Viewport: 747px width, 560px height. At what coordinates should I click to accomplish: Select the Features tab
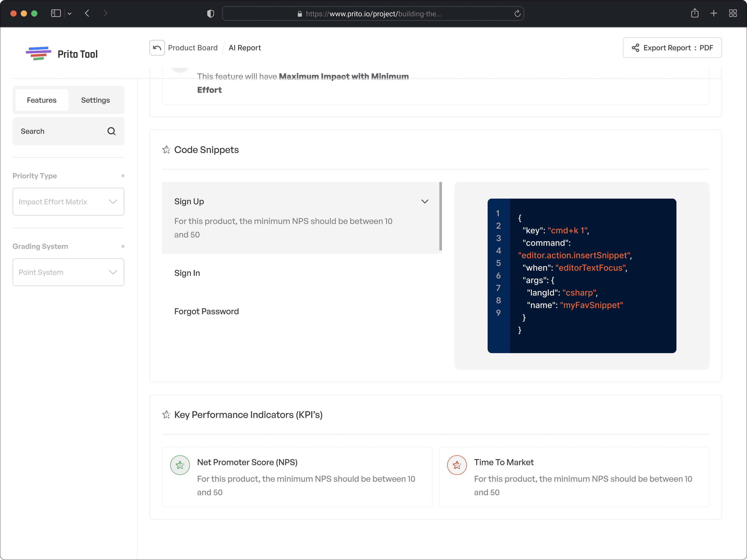tap(41, 100)
